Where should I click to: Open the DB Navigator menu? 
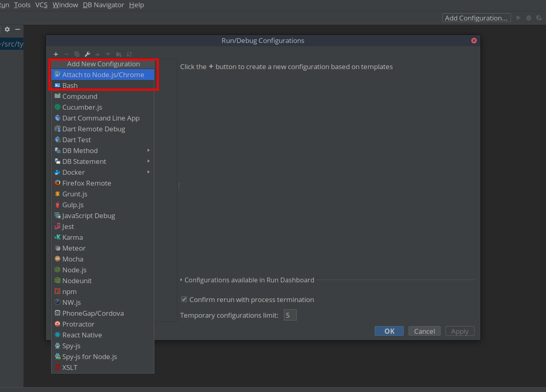(x=103, y=5)
